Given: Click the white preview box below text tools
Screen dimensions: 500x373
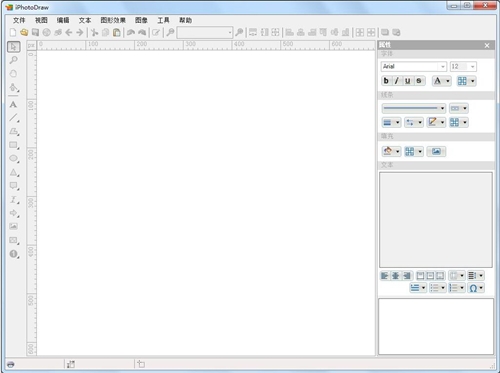Looking at the screenshot, I should 436,326.
